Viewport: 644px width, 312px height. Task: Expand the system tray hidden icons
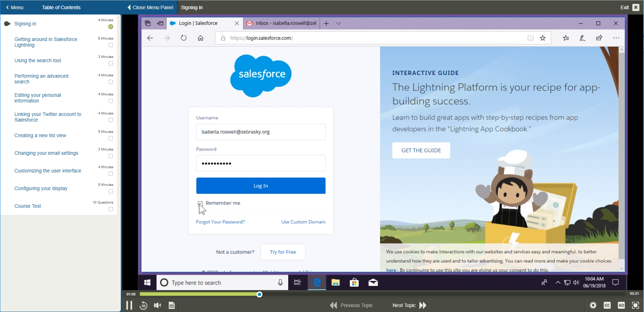click(x=558, y=282)
